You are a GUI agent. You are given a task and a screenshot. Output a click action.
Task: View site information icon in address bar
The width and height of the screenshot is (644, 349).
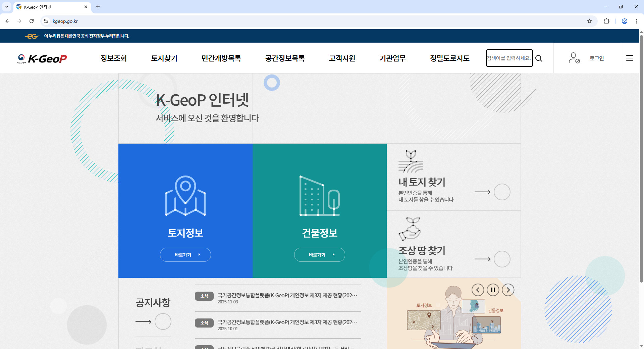(46, 21)
